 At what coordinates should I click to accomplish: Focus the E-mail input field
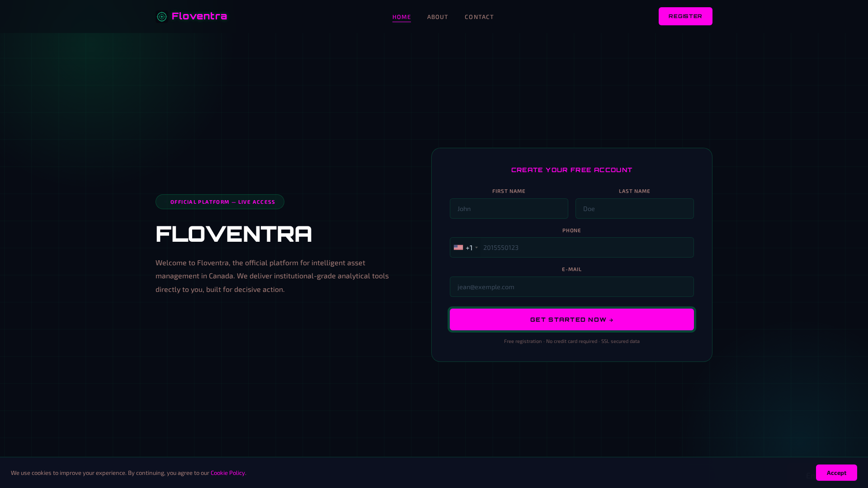[x=572, y=287]
